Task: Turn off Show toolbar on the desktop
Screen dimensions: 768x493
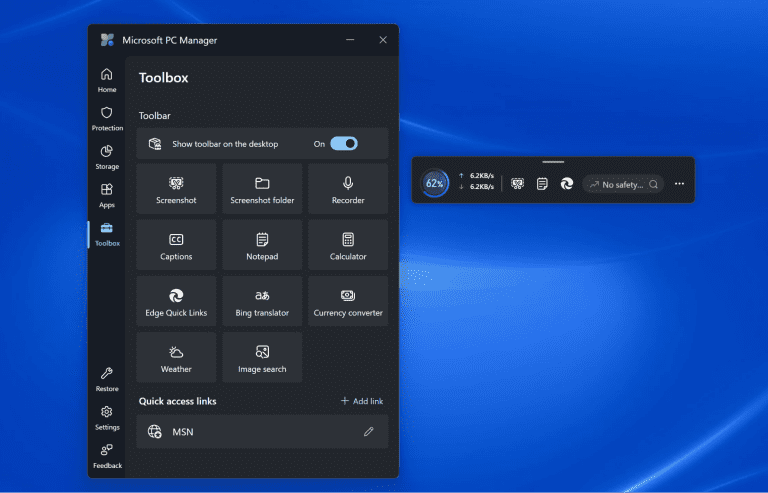Action: click(344, 144)
